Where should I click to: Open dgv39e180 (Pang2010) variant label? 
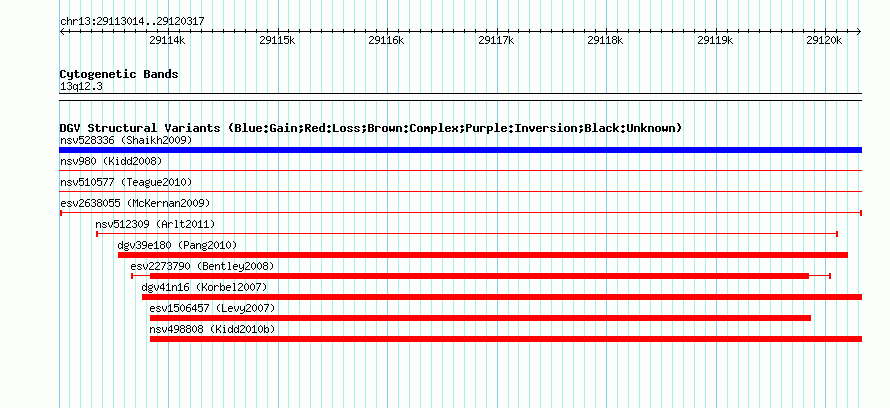pyautogui.click(x=177, y=245)
